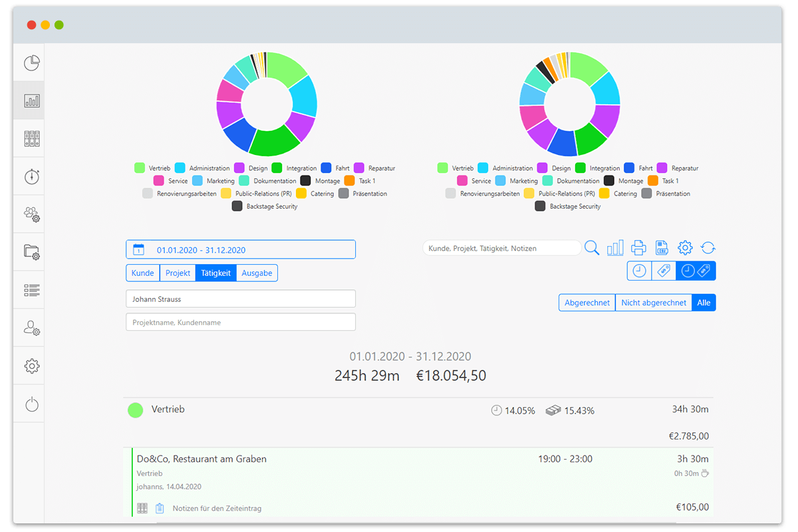The width and height of the screenshot is (798, 532).
Task: Open folder settings icon in sidebar
Action: click(x=32, y=252)
